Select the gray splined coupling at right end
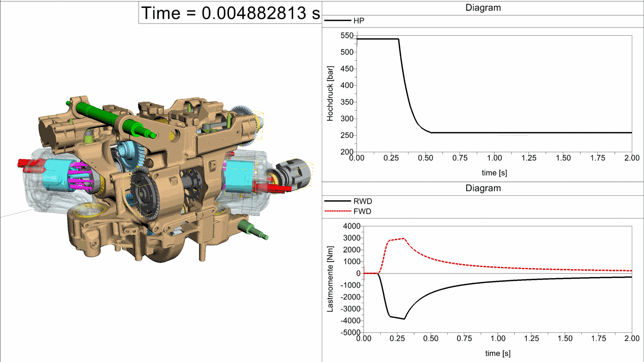The image size is (644, 362). coord(295,172)
